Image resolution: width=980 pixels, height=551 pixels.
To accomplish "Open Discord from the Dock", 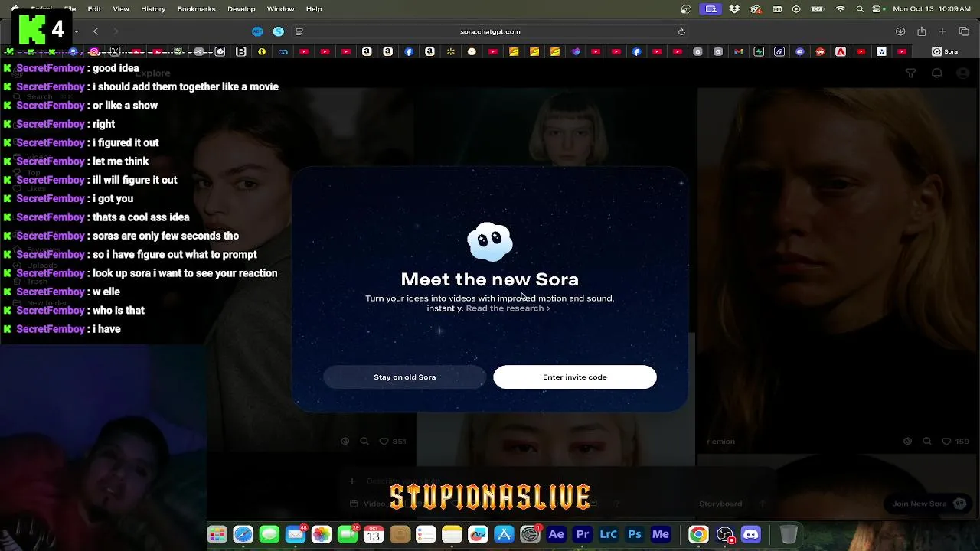I will pyautogui.click(x=751, y=534).
